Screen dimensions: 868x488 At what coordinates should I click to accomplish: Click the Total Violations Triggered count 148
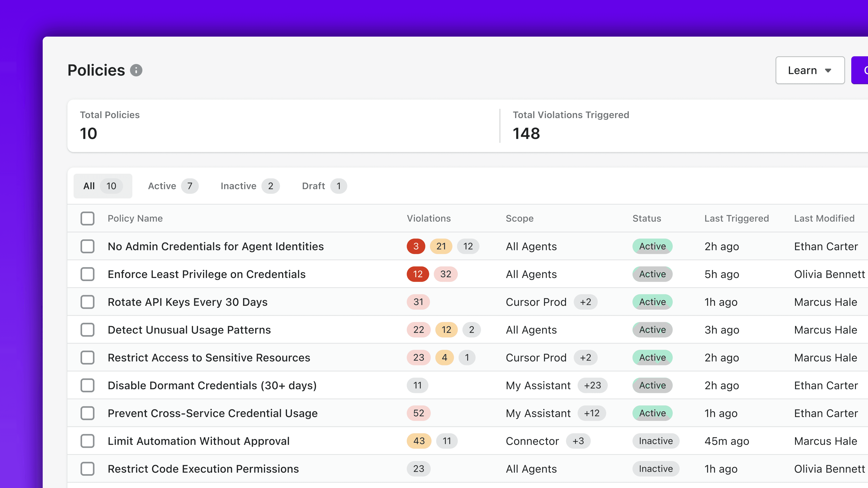click(x=526, y=133)
